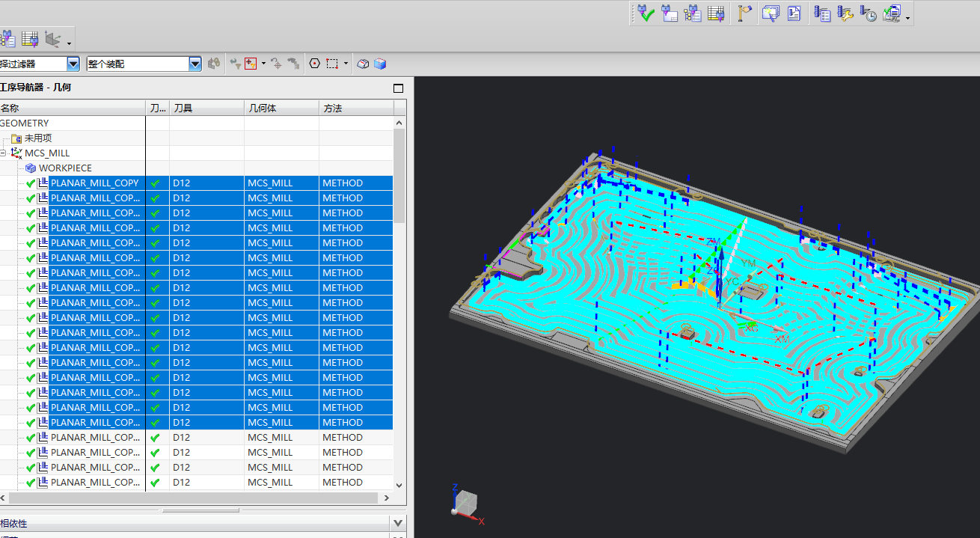Select the dashed rectangle selection tool
980x538 pixels.
pyautogui.click(x=333, y=64)
